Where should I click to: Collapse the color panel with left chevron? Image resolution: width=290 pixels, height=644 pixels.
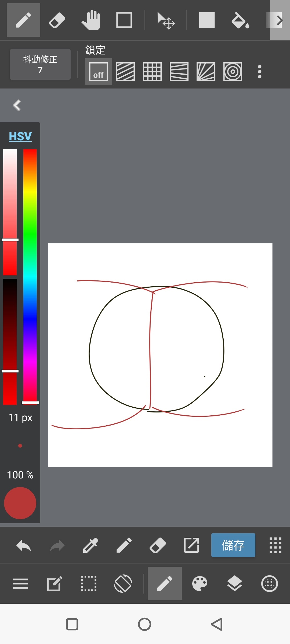pyautogui.click(x=17, y=105)
